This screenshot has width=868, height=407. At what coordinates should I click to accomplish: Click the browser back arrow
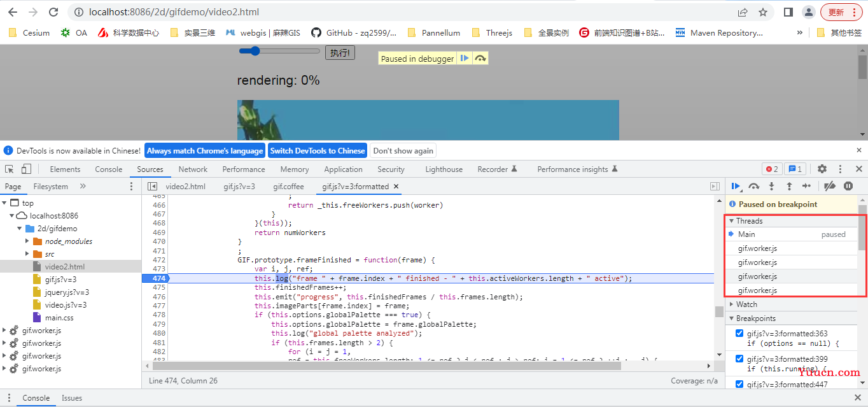[13, 12]
